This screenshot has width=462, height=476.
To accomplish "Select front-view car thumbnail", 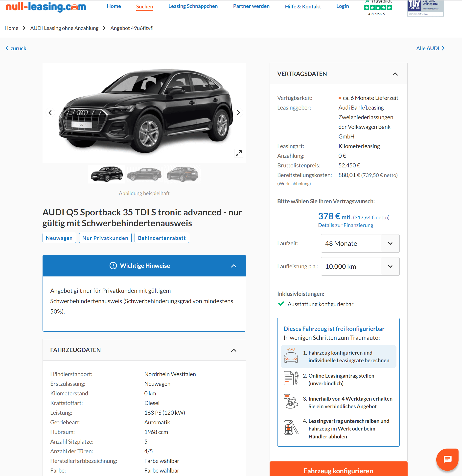I will (107, 174).
